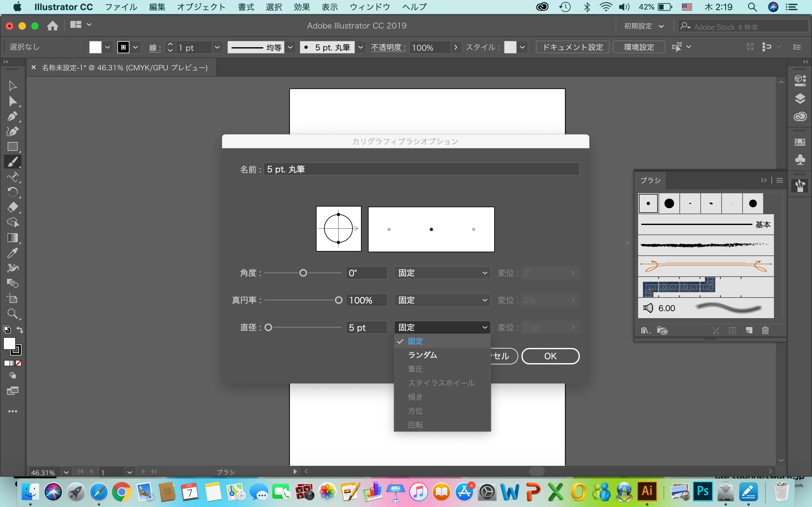
Task: Select the Eraser tool
Action: coord(12,207)
